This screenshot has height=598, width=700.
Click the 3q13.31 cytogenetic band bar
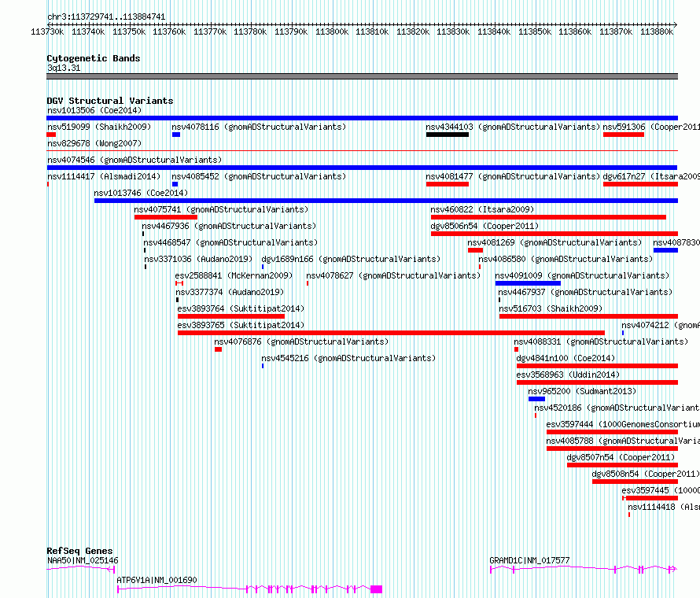click(x=362, y=76)
